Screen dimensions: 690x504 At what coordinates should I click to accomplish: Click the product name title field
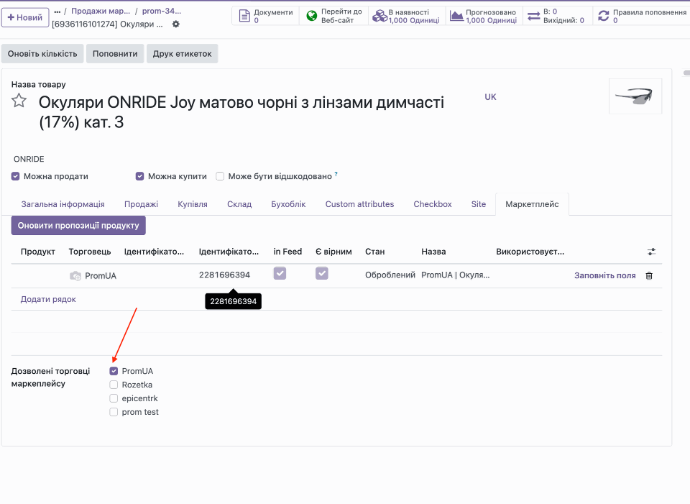click(241, 112)
